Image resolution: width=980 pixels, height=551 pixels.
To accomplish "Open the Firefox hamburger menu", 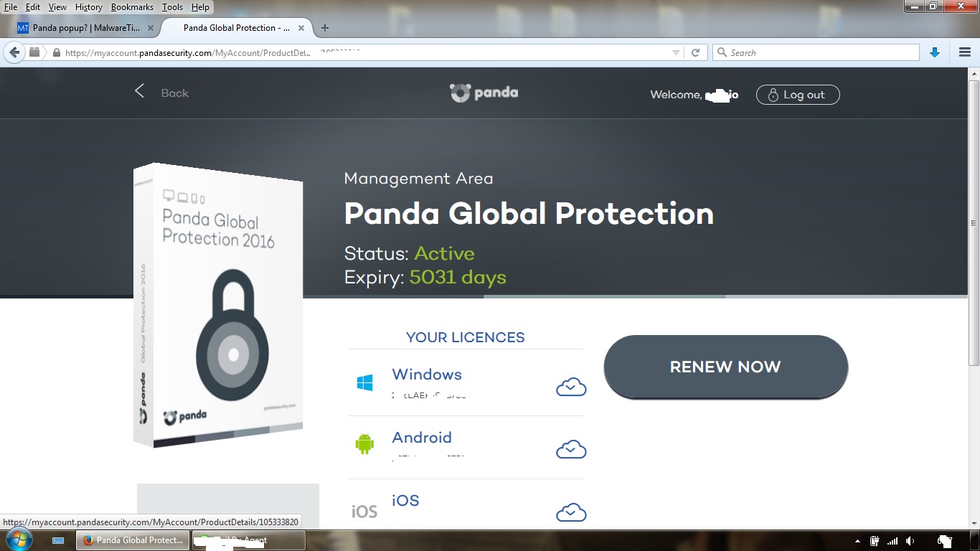I will click(965, 52).
